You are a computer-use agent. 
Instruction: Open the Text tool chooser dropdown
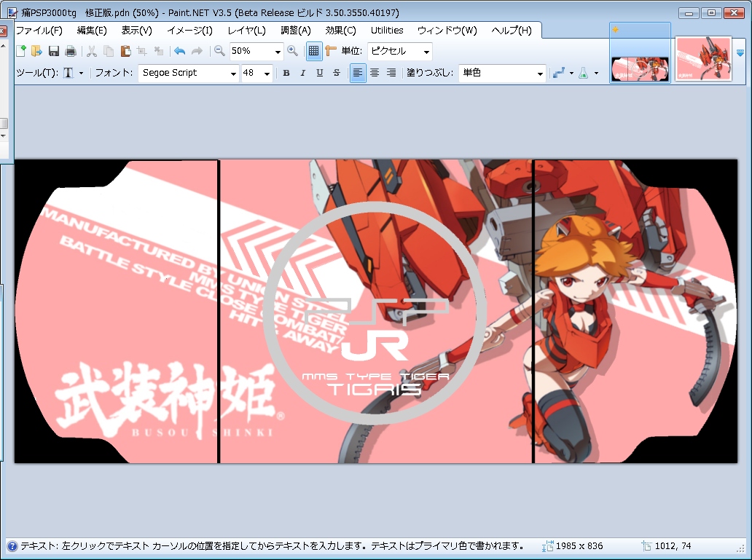pyautogui.click(x=81, y=73)
